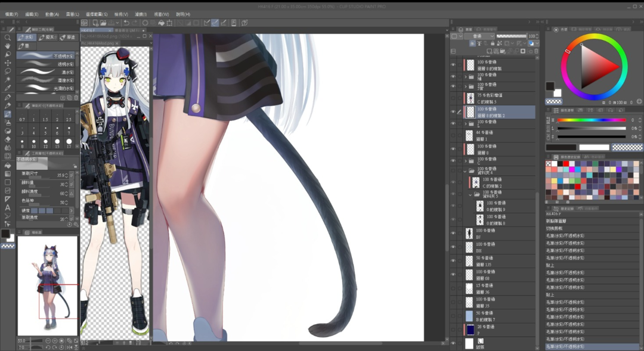Toggle Clip to layer below icon

pos(472,43)
